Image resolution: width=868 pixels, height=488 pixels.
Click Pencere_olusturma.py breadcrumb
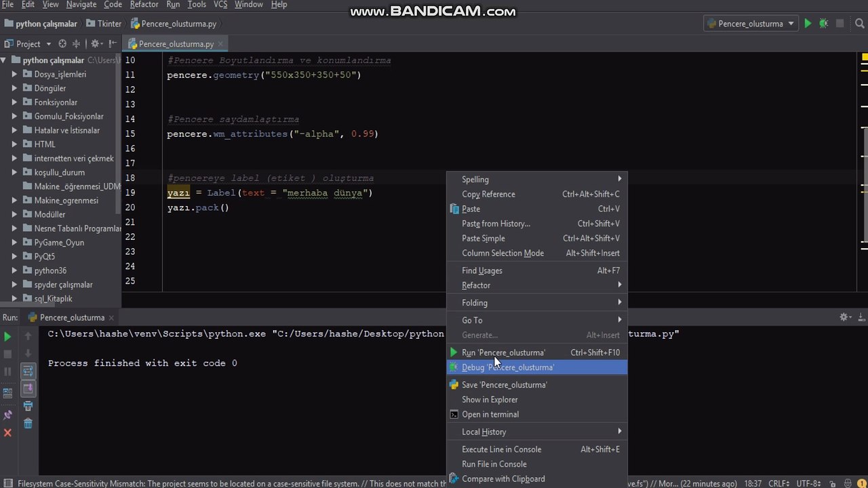[174, 24]
